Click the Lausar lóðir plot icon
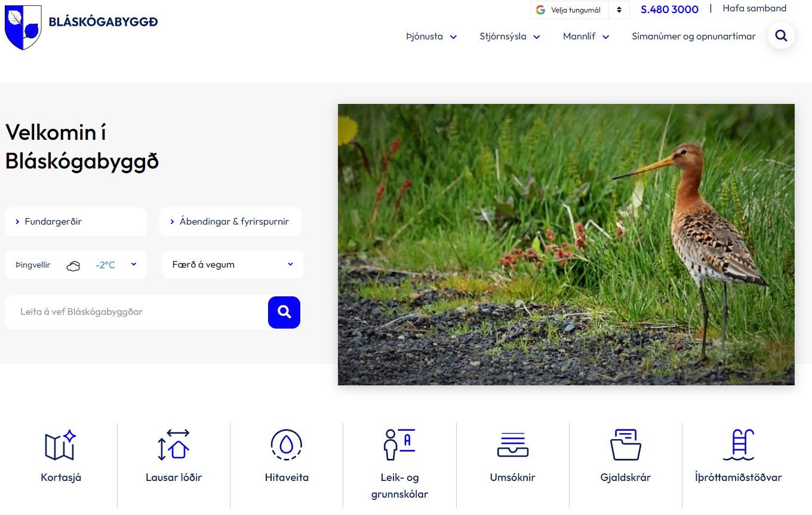The width and height of the screenshot is (812, 515). pyautogui.click(x=174, y=446)
